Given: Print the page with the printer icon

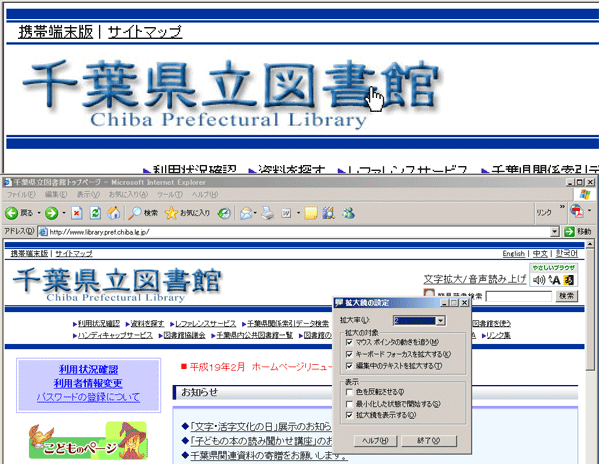Looking at the screenshot, I should tap(267, 213).
